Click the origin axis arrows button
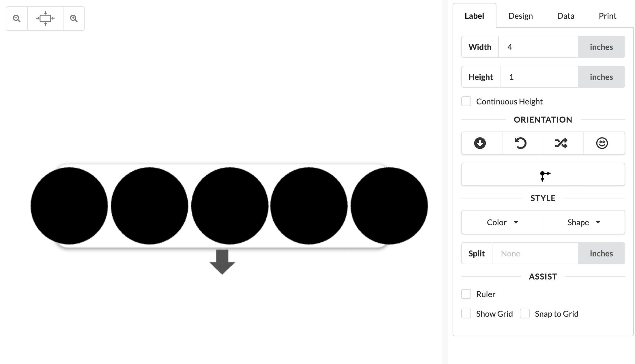Image resolution: width=635 pixels, height=364 pixels. 543,174
